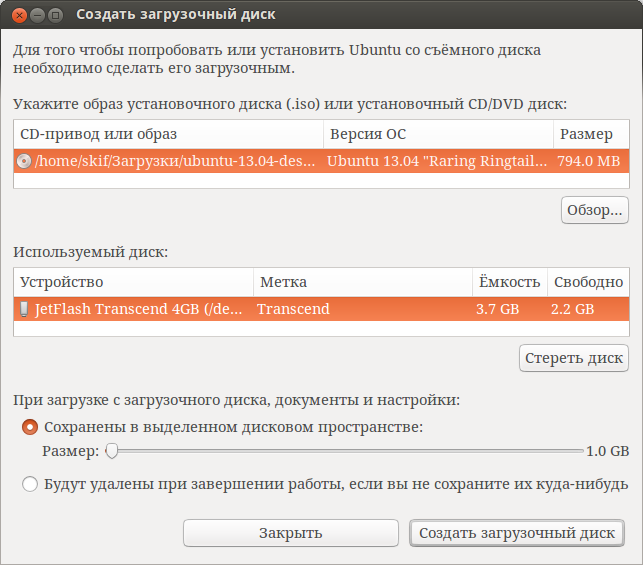The image size is (643, 565).
Task: Click the USB flash drive icon in device row
Action: click(x=24, y=309)
